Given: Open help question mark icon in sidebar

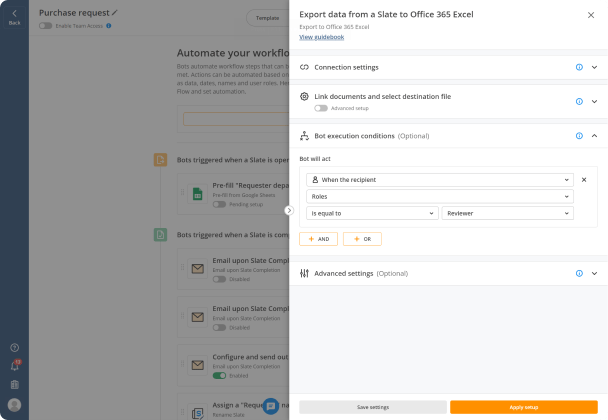Looking at the screenshot, I should tap(14, 347).
